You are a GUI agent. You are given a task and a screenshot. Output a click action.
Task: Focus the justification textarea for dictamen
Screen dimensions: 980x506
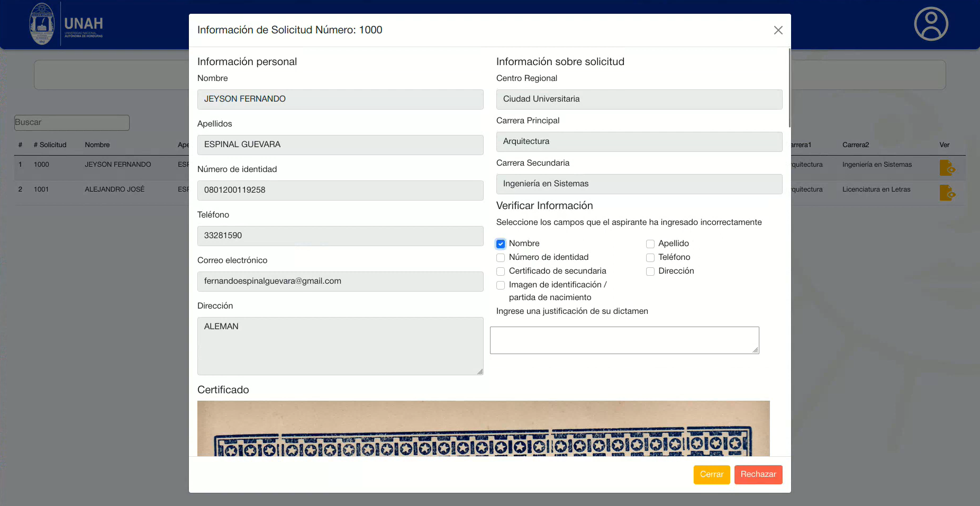(624, 340)
